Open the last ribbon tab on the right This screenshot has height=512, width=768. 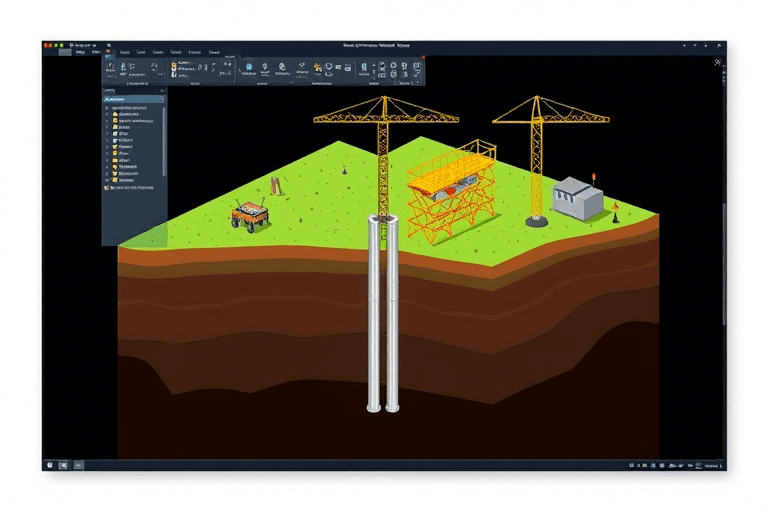[214, 52]
